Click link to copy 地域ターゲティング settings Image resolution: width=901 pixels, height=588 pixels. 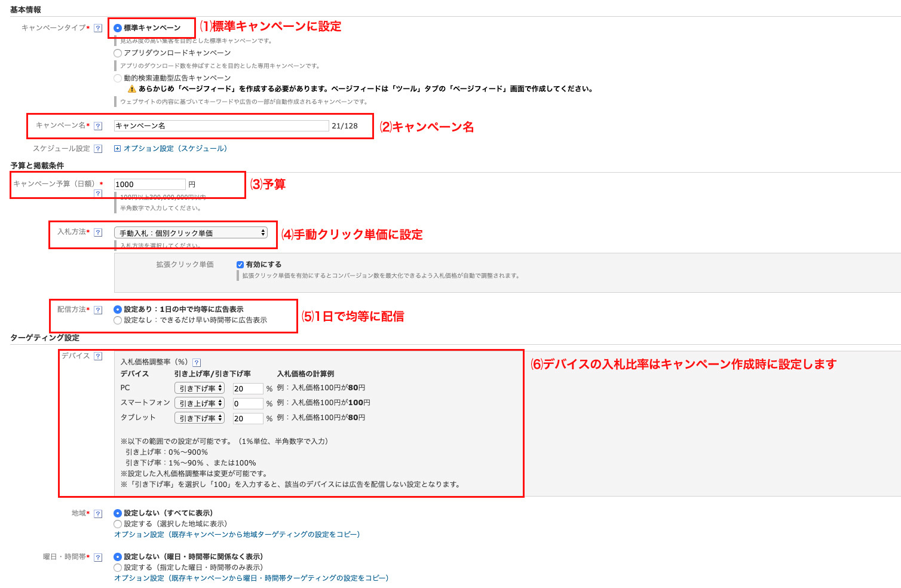pyautogui.click(x=237, y=535)
